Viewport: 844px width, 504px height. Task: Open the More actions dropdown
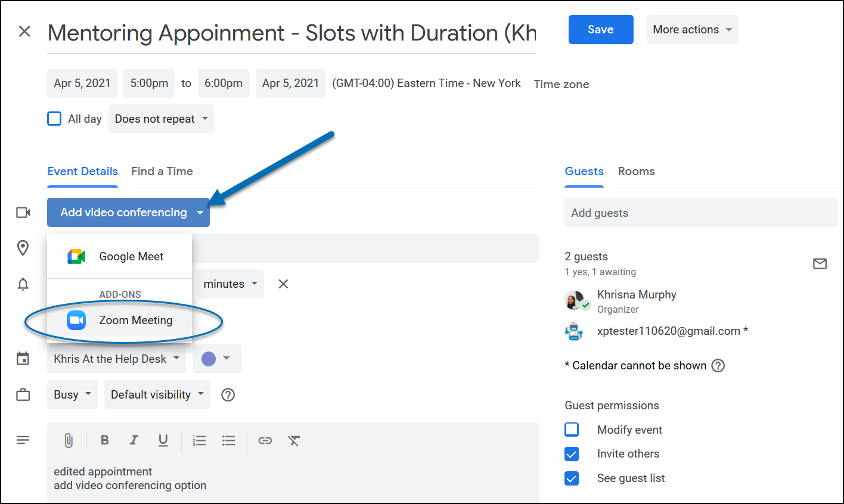click(x=691, y=30)
